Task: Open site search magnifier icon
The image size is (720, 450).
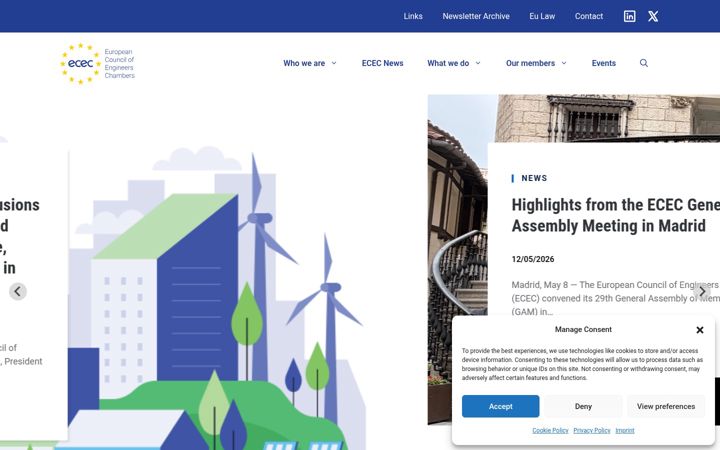Action: click(644, 63)
